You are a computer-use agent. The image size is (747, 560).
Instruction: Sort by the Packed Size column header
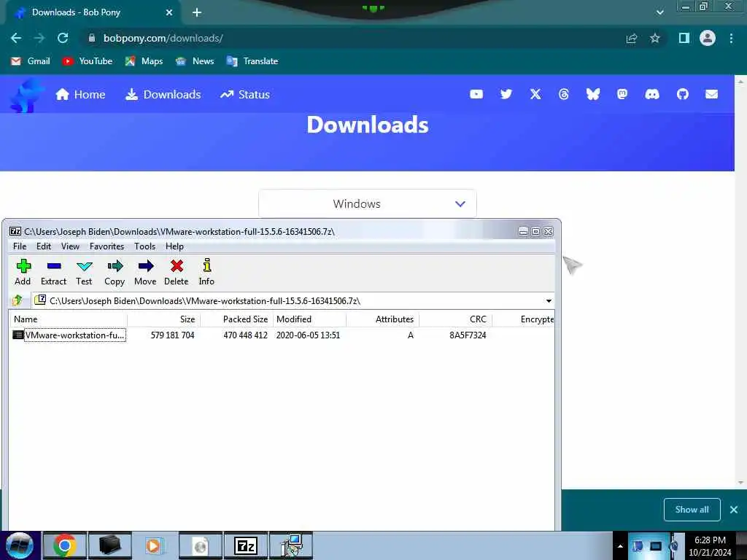236,319
